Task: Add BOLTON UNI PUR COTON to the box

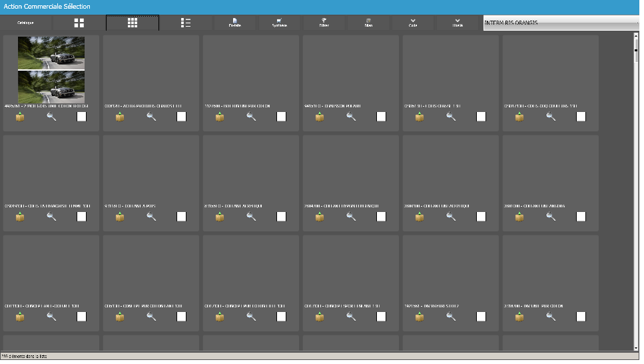Action: pos(220,117)
